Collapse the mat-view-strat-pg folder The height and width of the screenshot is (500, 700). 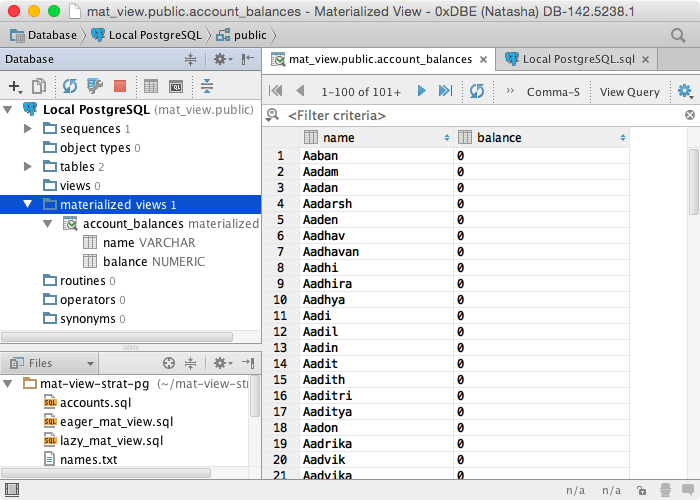click(x=8, y=383)
